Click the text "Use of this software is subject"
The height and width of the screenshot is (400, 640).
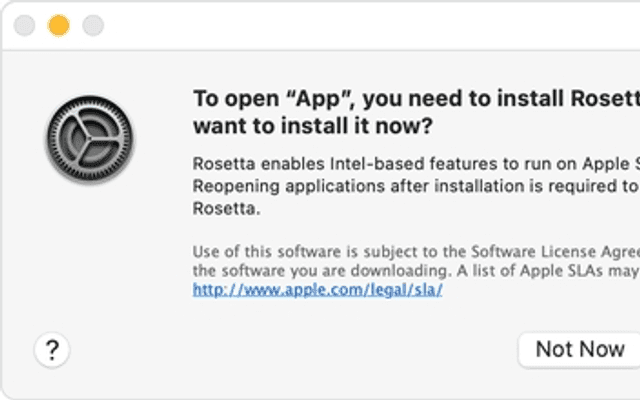pyautogui.click(x=305, y=251)
